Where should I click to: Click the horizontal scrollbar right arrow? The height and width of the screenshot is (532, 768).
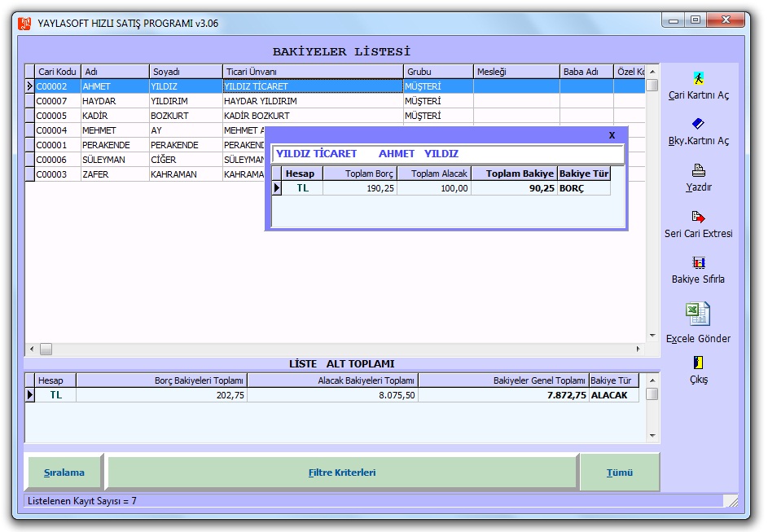tap(639, 349)
